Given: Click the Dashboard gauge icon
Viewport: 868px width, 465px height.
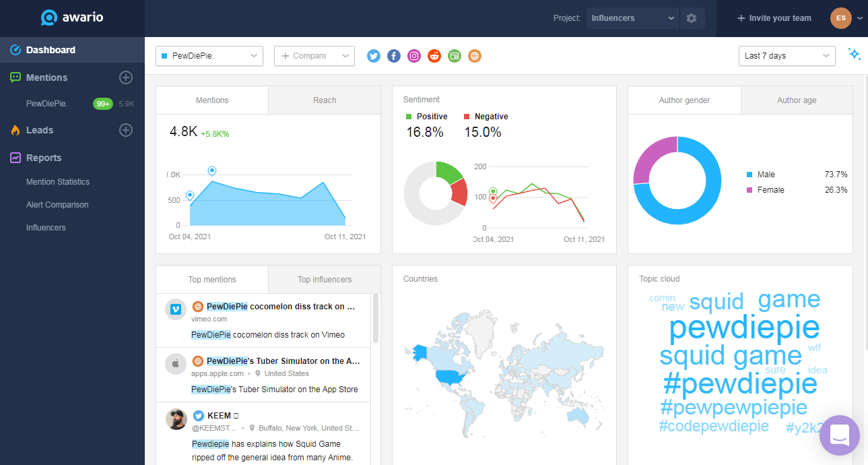Looking at the screenshot, I should 15,50.
